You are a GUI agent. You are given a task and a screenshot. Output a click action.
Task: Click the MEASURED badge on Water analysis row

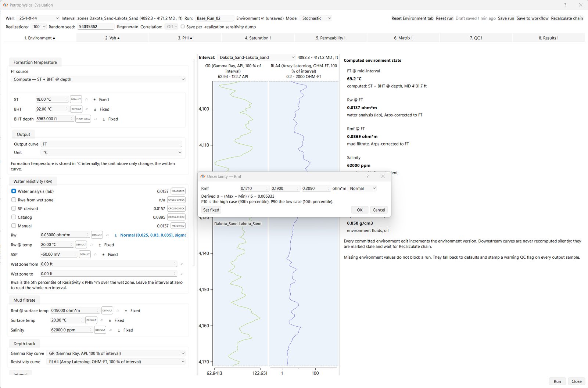(178, 191)
